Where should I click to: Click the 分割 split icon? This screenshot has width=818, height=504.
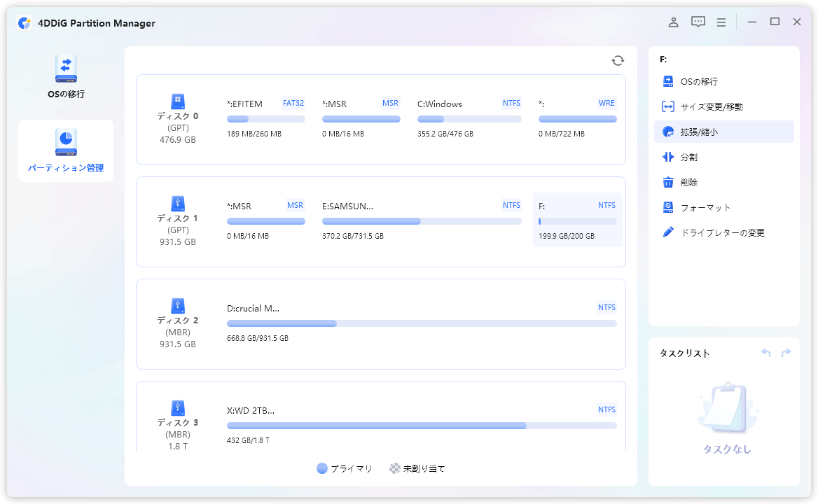click(x=667, y=157)
